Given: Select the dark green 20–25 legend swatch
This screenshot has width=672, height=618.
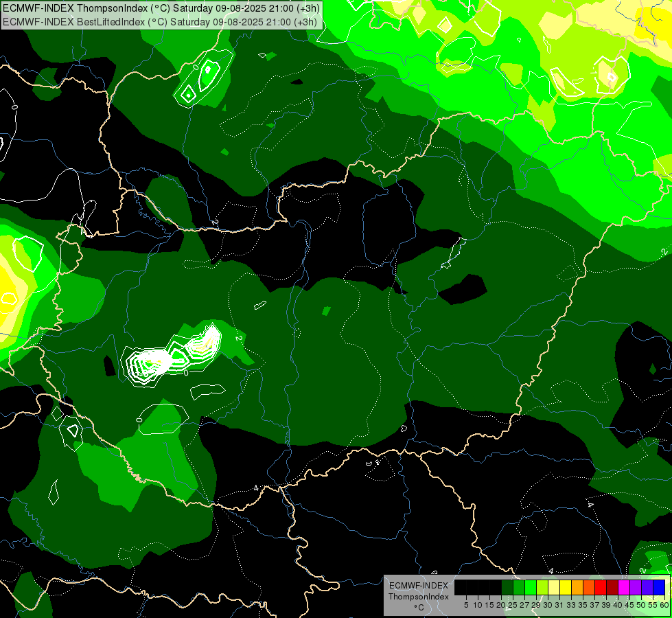Looking at the screenshot, I should (507, 587).
